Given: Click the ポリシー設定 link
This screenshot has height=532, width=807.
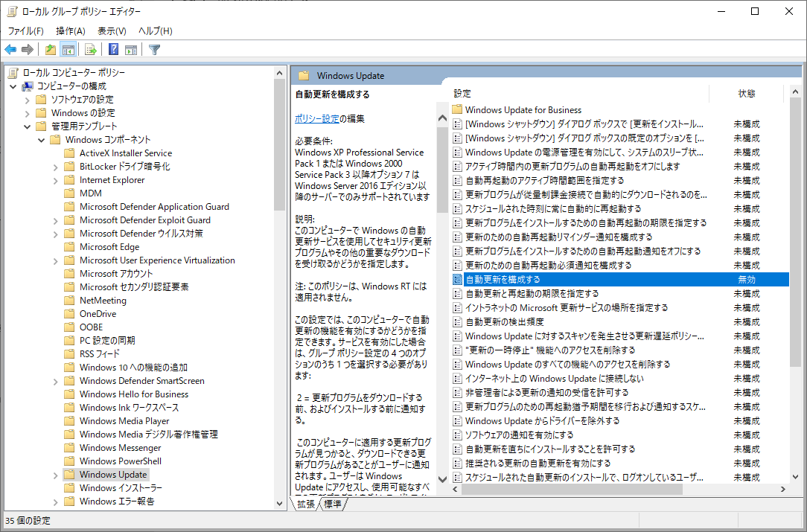Looking at the screenshot, I should (317, 119).
